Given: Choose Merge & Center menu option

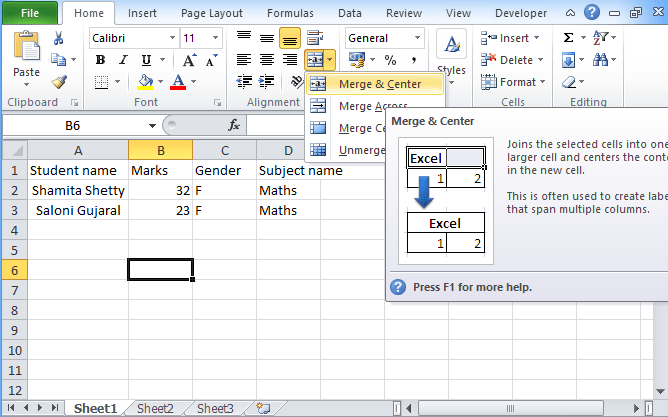Looking at the screenshot, I should 375,84.
